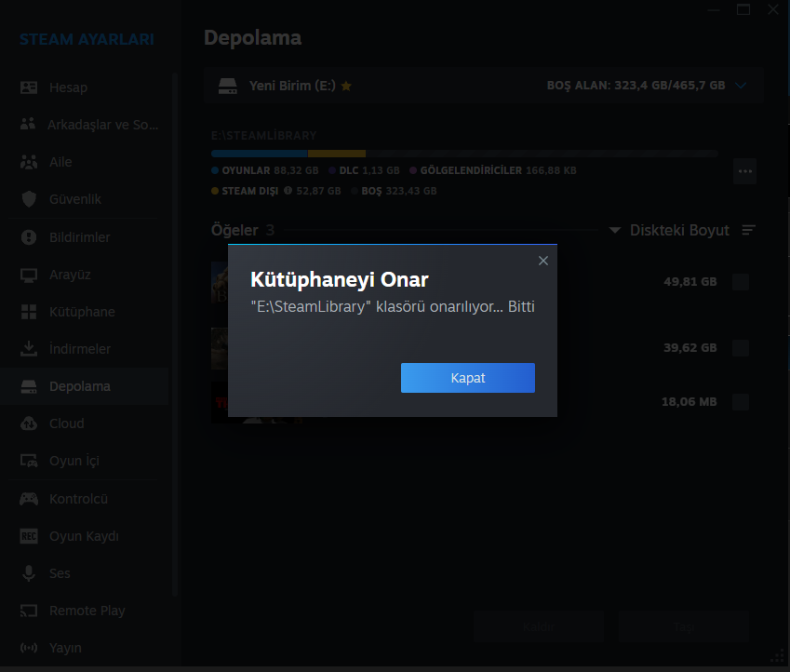Click the Kütüphane grid icon

point(29,312)
